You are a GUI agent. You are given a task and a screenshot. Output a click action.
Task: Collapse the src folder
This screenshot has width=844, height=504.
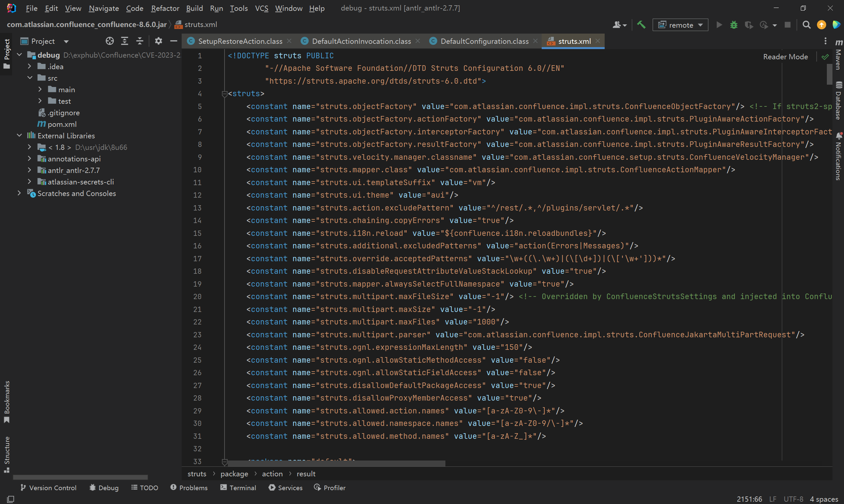coord(30,78)
